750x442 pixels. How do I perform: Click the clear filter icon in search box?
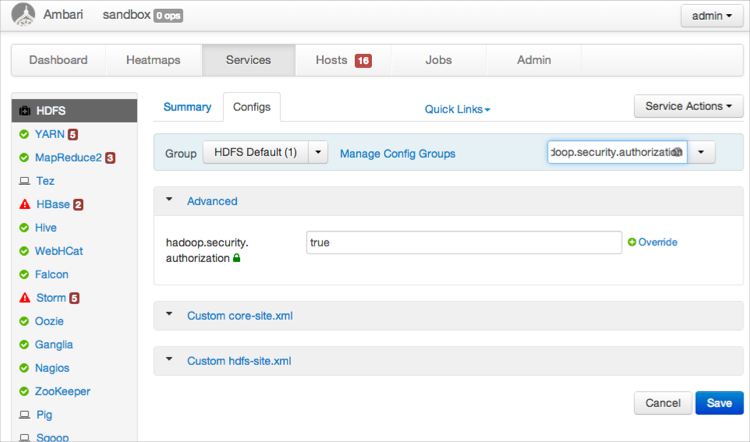[677, 153]
